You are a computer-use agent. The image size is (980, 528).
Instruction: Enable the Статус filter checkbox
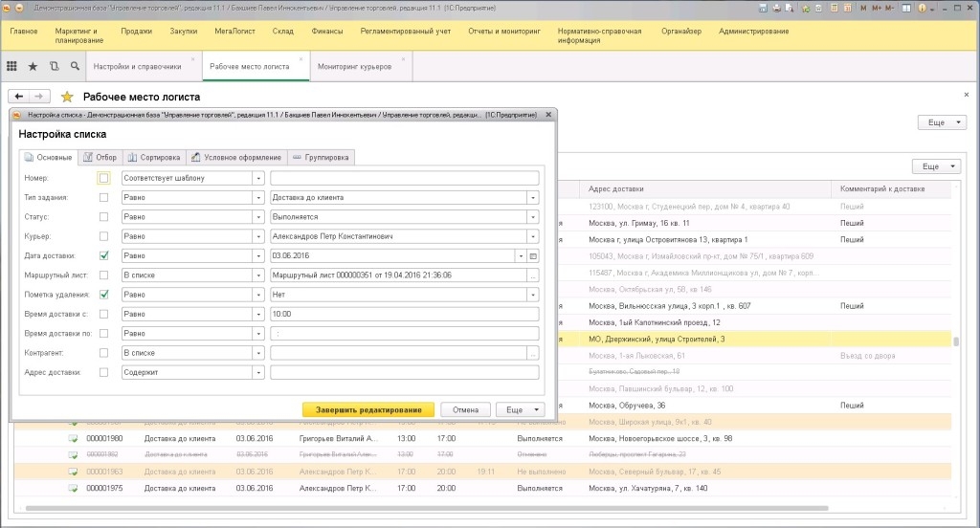click(103, 217)
